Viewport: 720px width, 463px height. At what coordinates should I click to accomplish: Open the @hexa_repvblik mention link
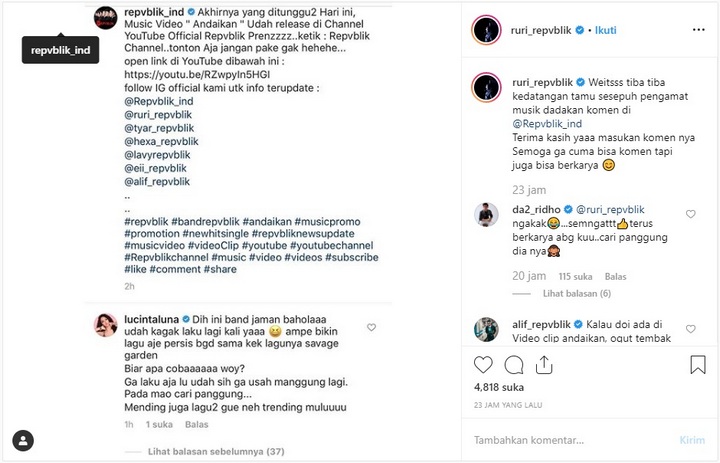tap(156, 142)
